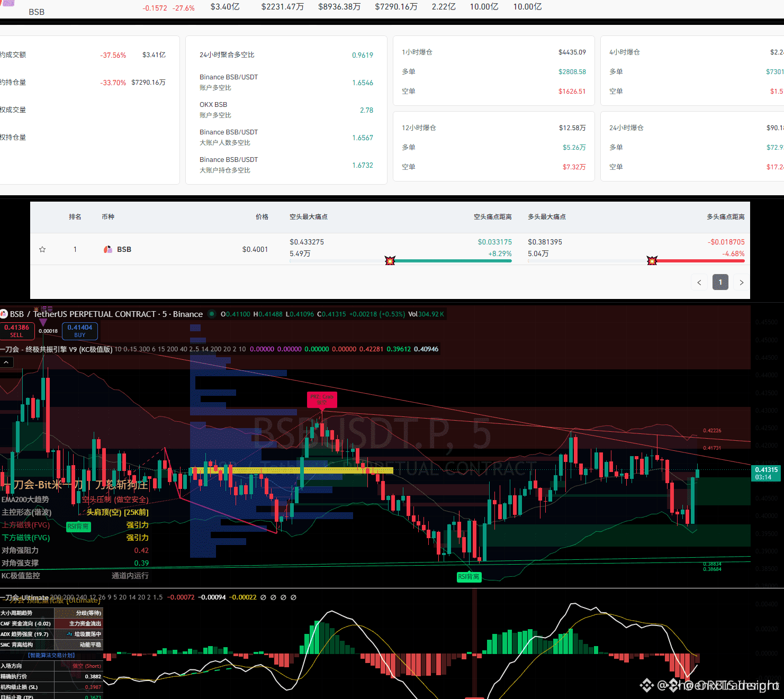
Task: Click the 0.41315 current price label on the axis
Action: (767, 473)
